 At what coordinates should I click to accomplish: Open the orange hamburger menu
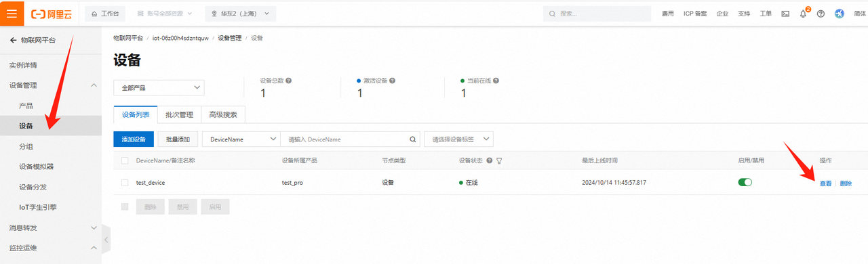(12, 14)
